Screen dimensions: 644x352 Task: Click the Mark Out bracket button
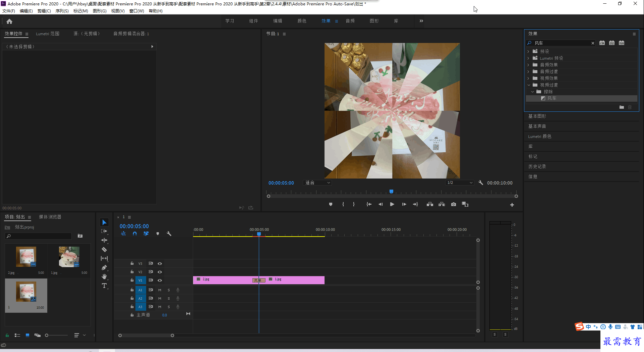[x=354, y=204]
